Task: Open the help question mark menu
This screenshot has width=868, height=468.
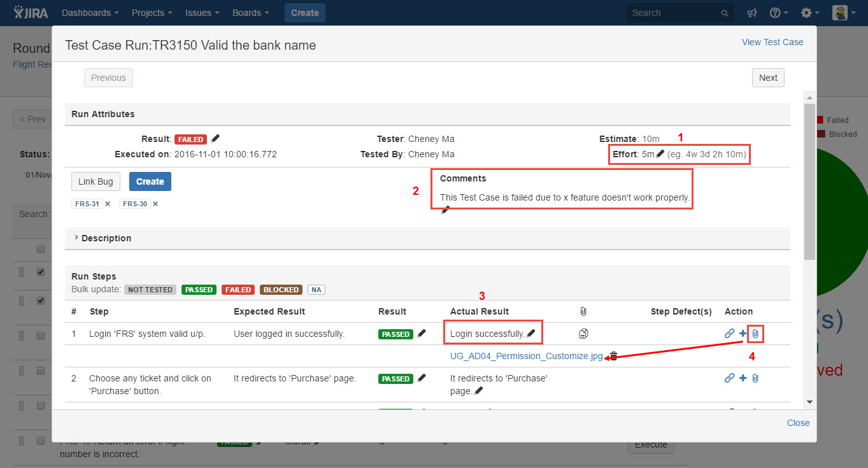Action: (779, 13)
